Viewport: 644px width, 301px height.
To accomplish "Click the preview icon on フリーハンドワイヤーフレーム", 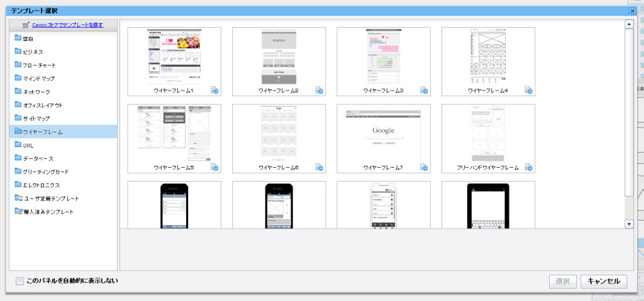I will coord(529,168).
